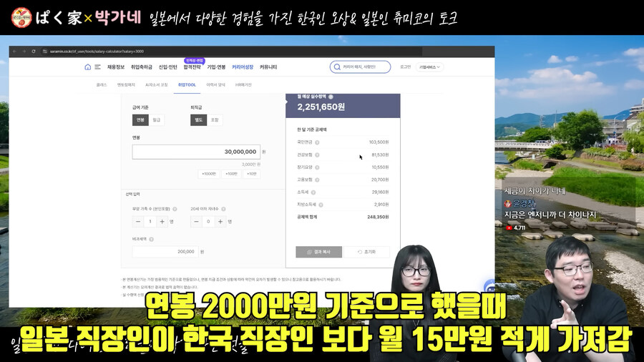644x362 pixels.
Task: Decrease dependent family count with minus
Action: point(138,222)
